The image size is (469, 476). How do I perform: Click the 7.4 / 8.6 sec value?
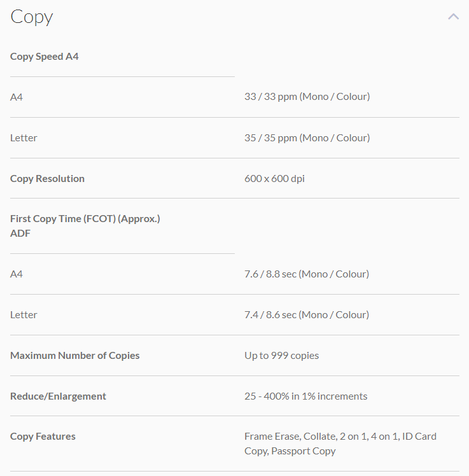point(307,314)
